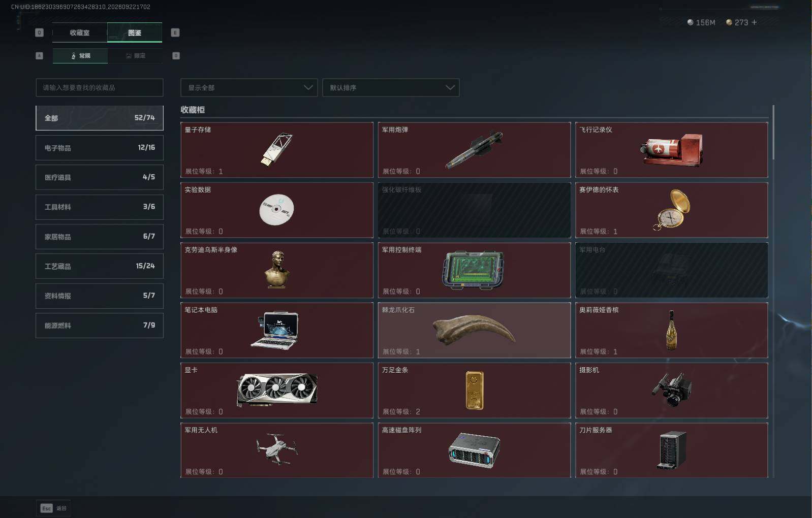Open the 资料情报 category
This screenshot has height=518, width=812.
click(x=100, y=296)
